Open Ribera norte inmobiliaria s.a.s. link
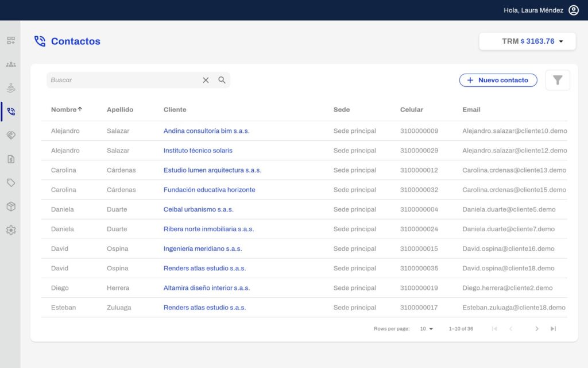 tap(208, 229)
